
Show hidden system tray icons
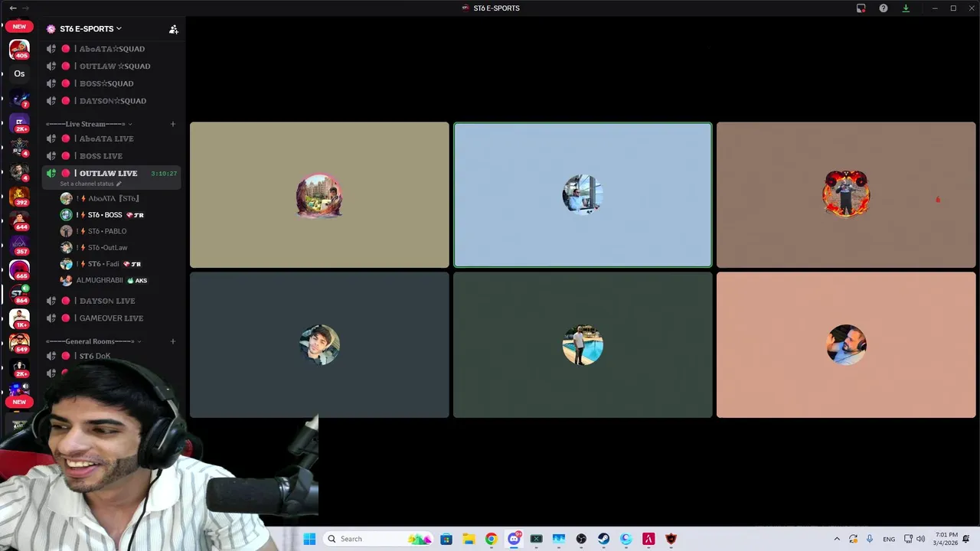click(x=837, y=539)
